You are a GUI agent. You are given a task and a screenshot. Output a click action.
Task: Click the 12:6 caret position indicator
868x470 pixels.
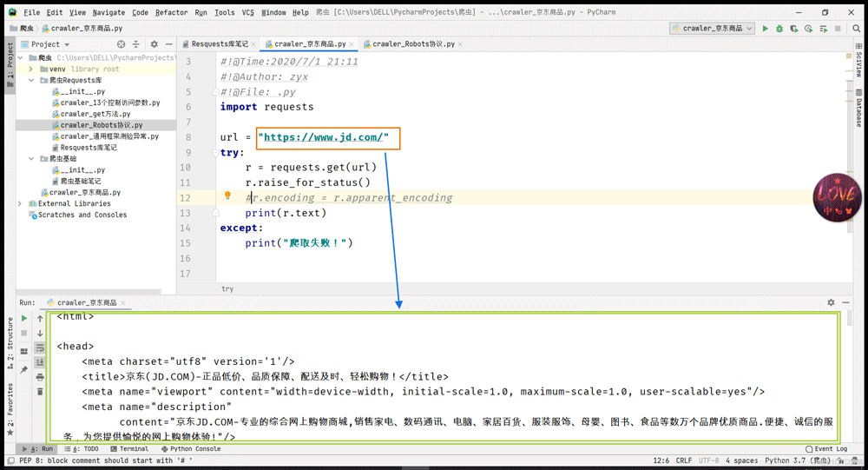click(x=661, y=460)
